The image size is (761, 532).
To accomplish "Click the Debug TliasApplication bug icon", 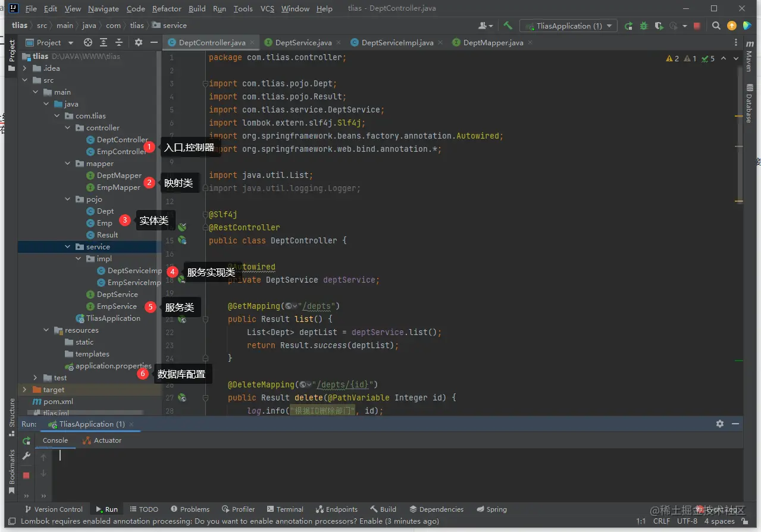I will pos(644,26).
